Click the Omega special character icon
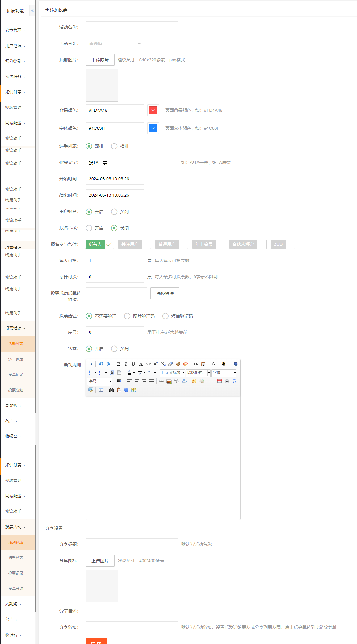Screen dimensions: 357x644 click(x=234, y=381)
